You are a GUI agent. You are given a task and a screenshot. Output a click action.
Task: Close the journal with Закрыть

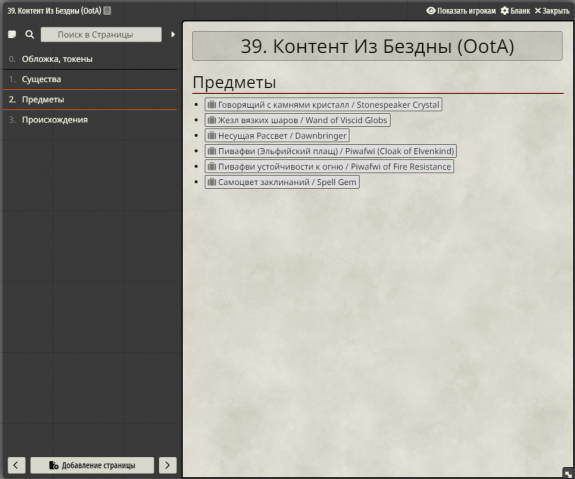click(x=552, y=11)
